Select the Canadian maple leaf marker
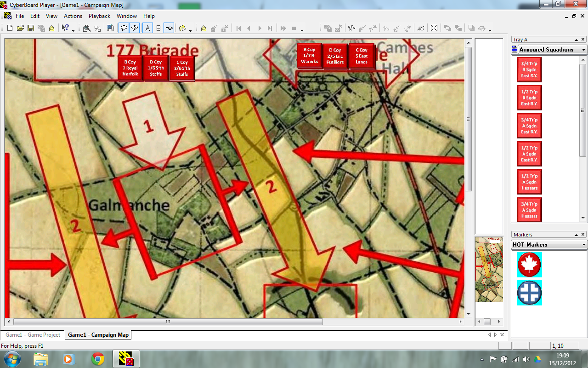The image size is (588, 368). 529,264
